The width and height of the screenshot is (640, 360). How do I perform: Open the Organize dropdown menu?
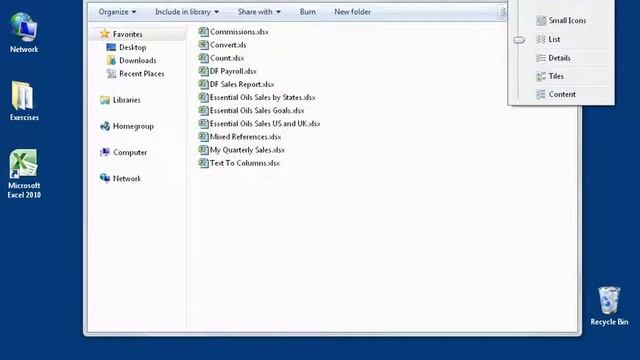pyautogui.click(x=117, y=12)
